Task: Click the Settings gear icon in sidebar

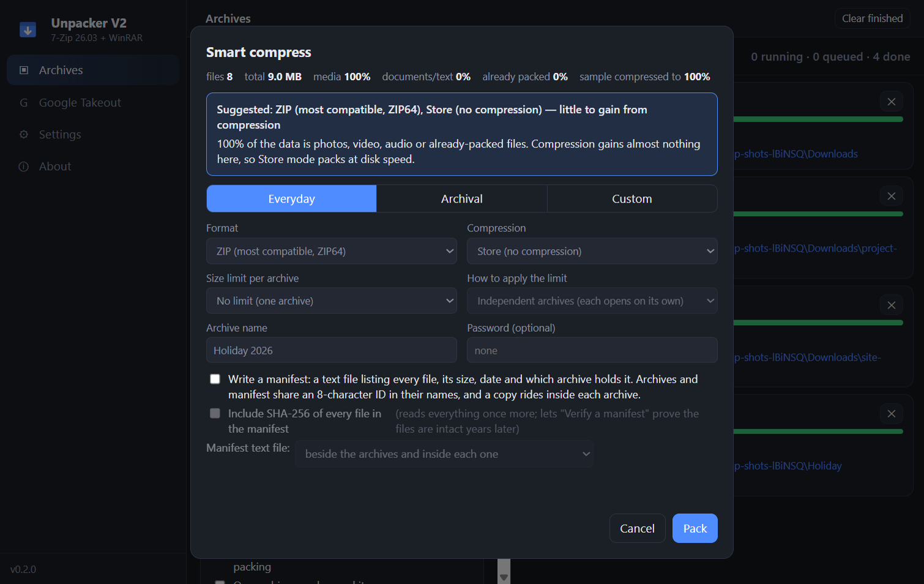Action: coord(24,134)
